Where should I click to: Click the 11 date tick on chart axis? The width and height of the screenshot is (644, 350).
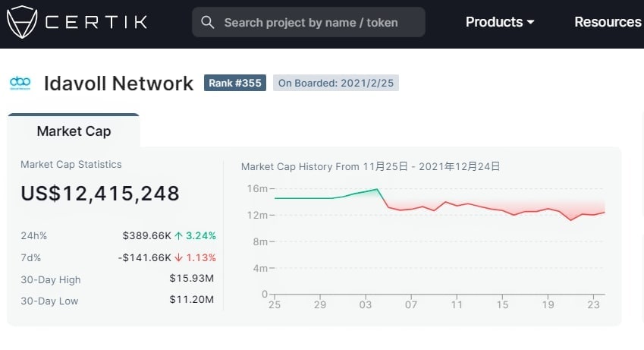(x=457, y=304)
